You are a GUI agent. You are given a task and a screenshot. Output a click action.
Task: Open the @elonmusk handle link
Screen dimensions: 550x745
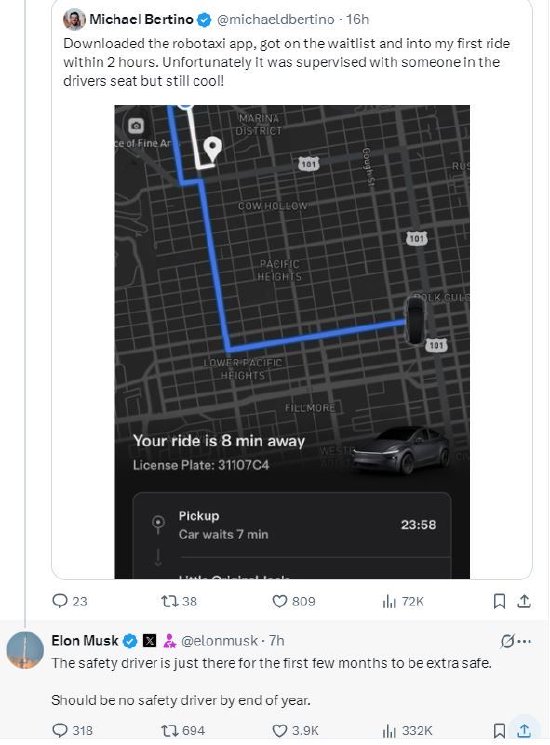[x=219, y=641]
